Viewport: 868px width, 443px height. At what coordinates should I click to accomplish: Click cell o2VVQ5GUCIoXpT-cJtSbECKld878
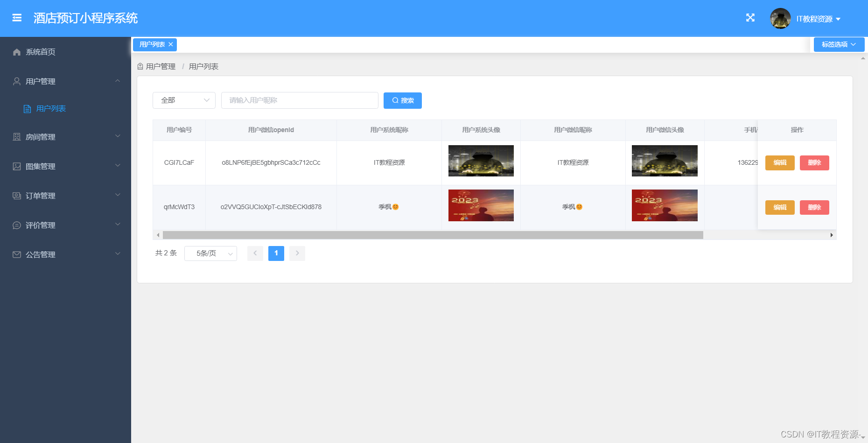pos(271,207)
